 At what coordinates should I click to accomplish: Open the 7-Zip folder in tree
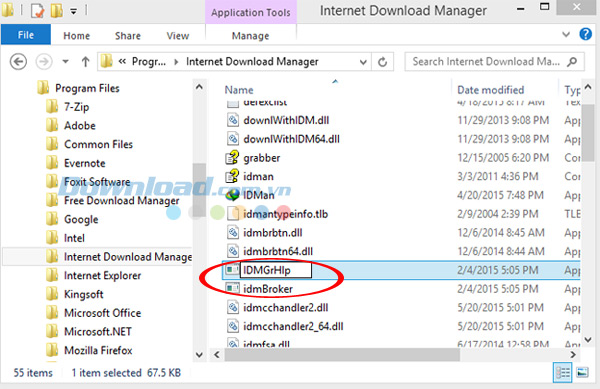[x=77, y=107]
